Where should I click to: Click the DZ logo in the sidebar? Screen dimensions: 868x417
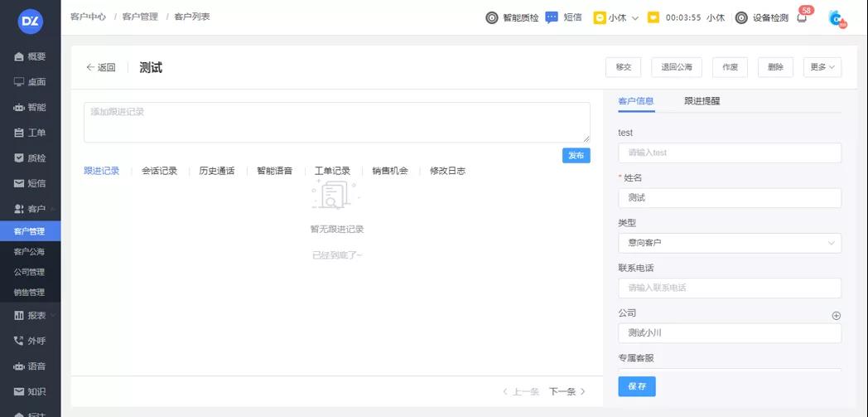click(30, 20)
